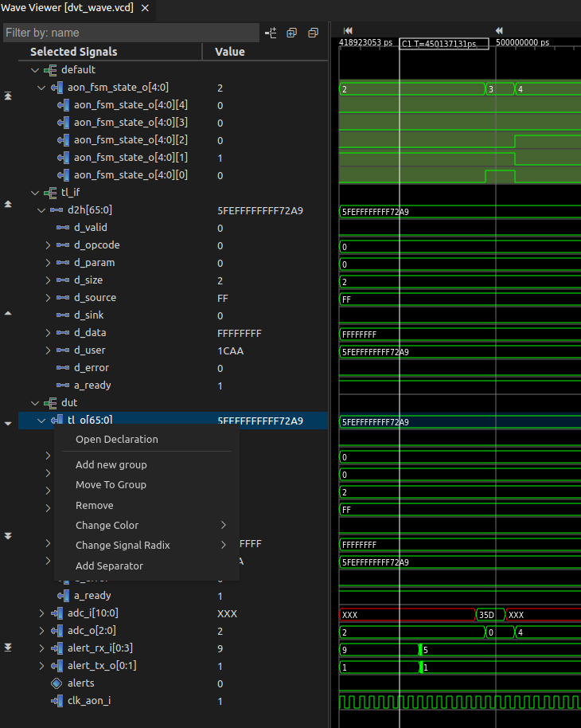Click the group icon beside default

pyautogui.click(x=50, y=70)
